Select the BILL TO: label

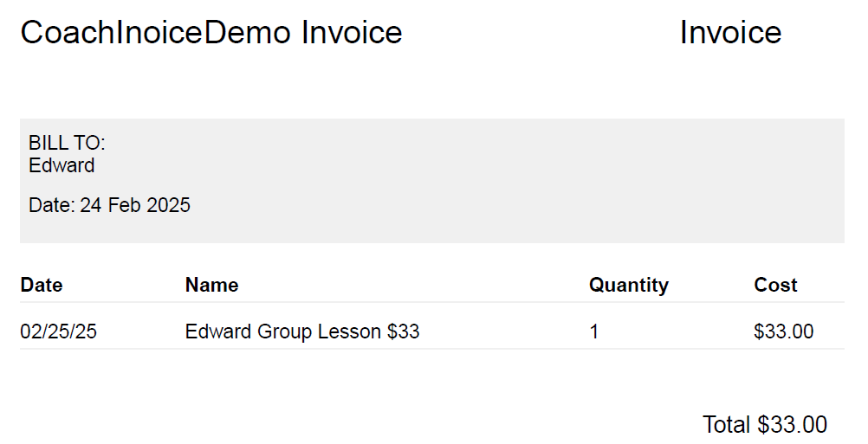67,144
